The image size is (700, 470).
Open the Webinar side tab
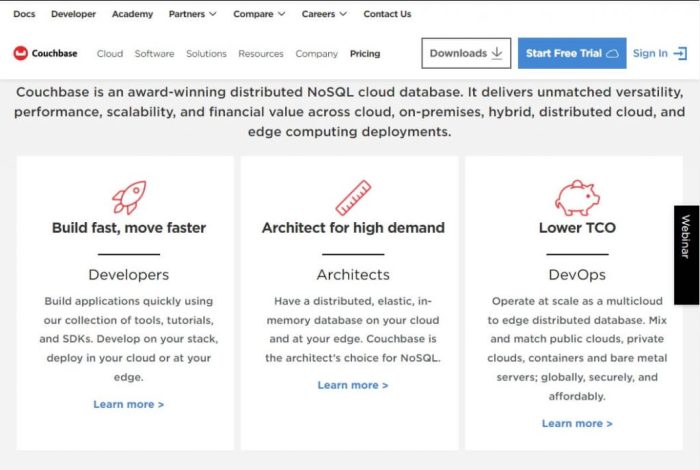(x=686, y=255)
